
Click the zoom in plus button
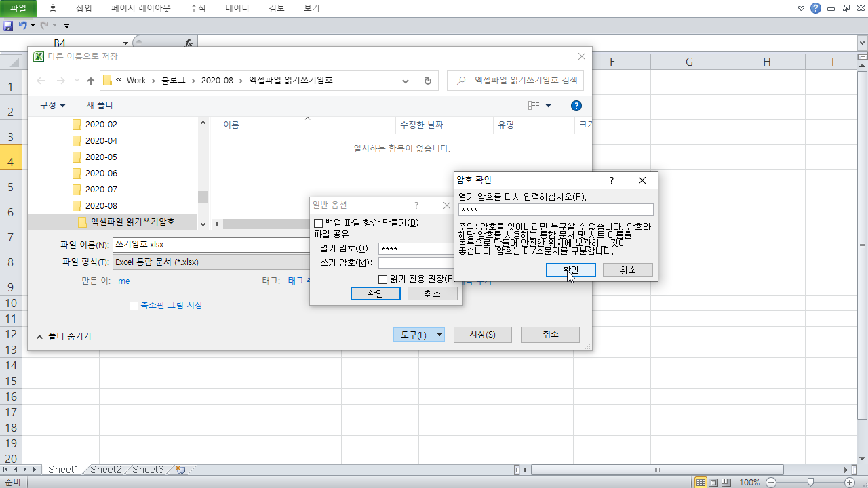pyautogui.click(x=850, y=483)
